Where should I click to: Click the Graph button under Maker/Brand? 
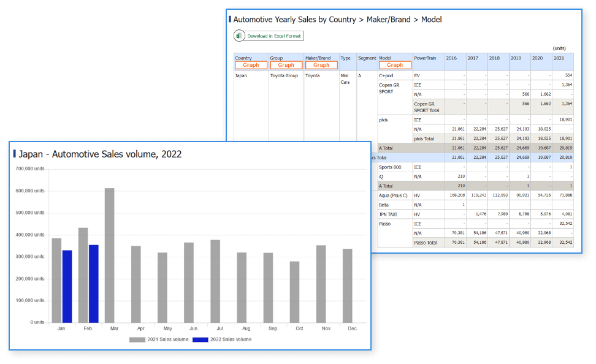coord(321,65)
